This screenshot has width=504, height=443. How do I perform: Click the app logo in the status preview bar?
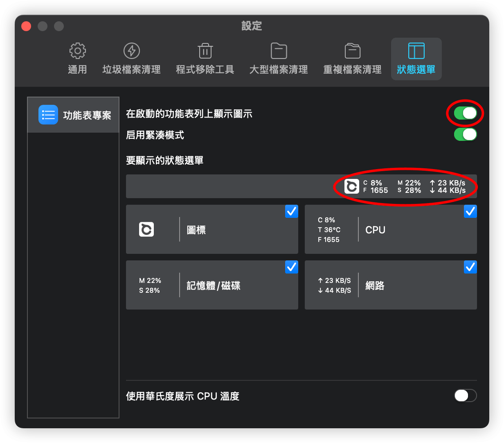click(351, 186)
